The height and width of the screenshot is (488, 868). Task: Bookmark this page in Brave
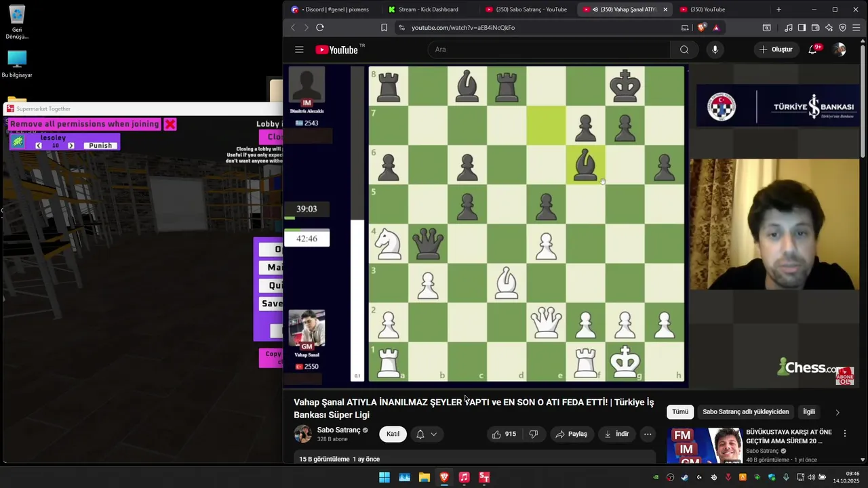384,28
